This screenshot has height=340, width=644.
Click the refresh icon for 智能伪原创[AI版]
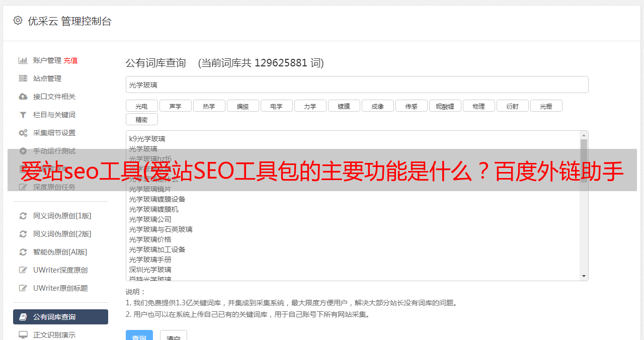point(23,252)
